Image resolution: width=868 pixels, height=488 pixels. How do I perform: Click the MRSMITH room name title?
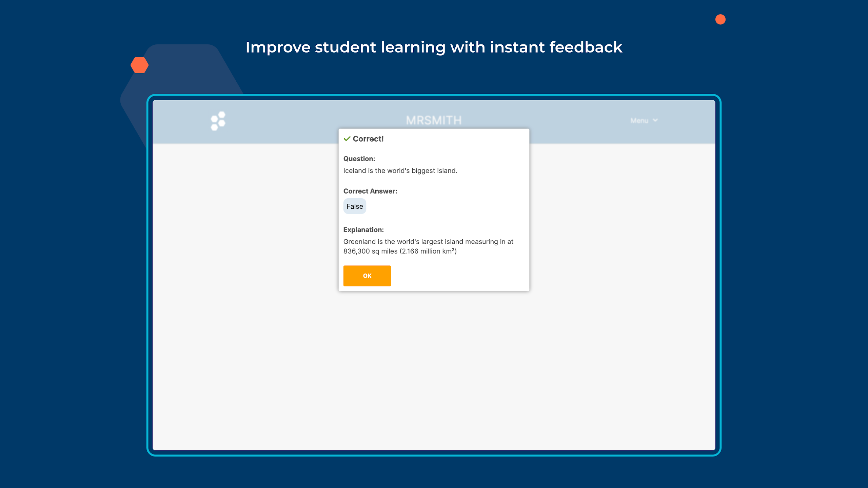434,120
